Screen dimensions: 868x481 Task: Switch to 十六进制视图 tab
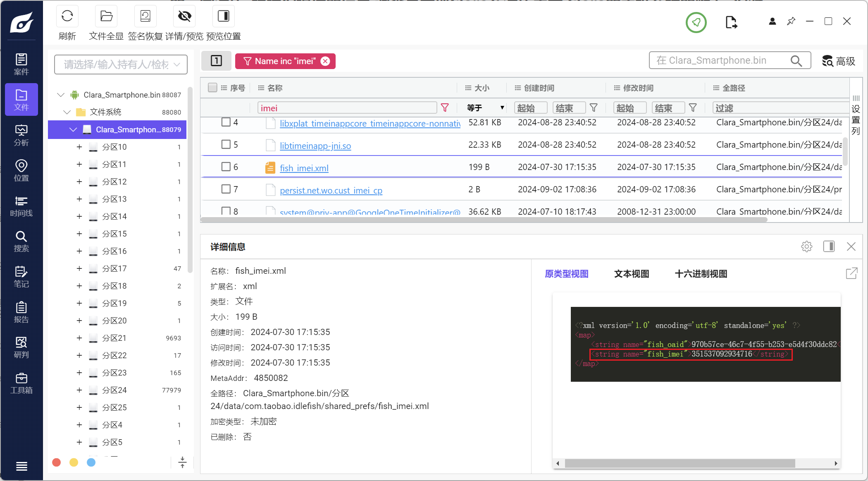(701, 274)
